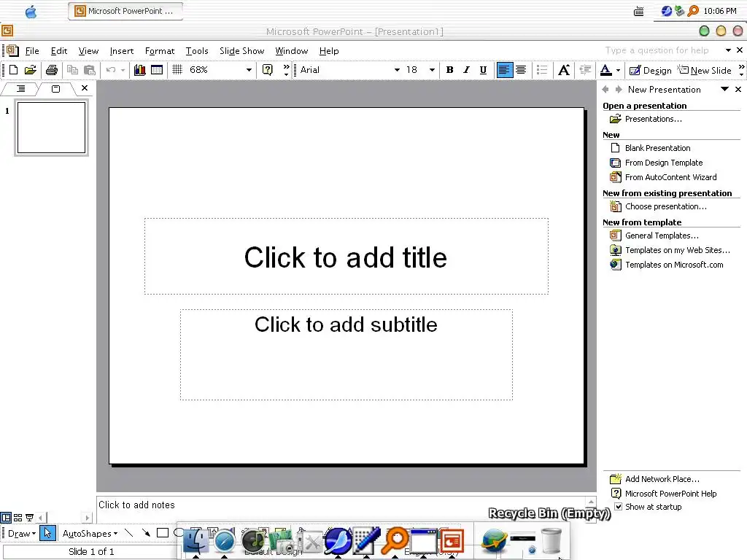The height and width of the screenshot is (560, 747).
Task: Toggle Italic formatting
Action: 466,70
